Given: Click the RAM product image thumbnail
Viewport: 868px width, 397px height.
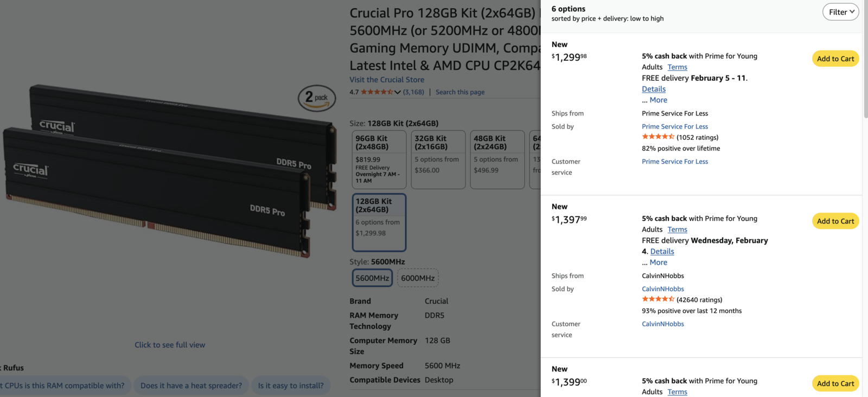Looking at the screenshot, I should pyautogui.click(x=170, y=171).
